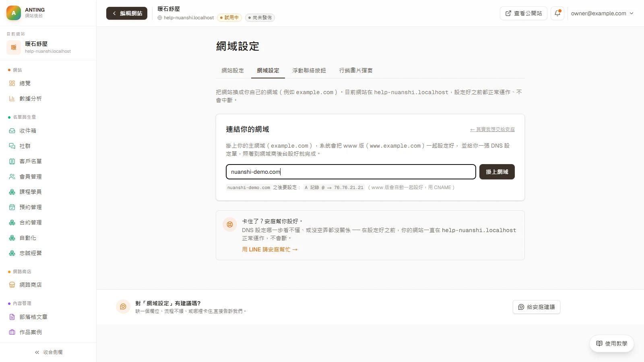Click the notification bell icon
644x362 pixels.
(557, 13)
